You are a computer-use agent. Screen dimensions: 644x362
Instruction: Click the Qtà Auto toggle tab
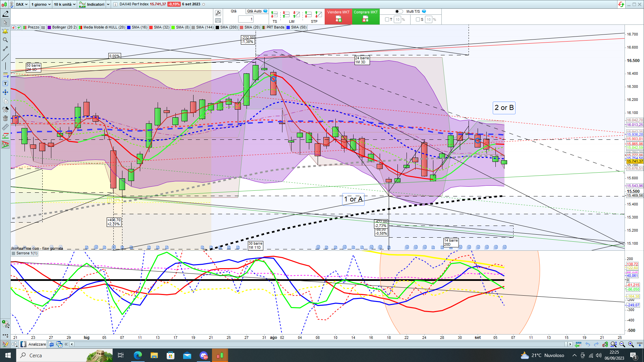pos(257,11)
